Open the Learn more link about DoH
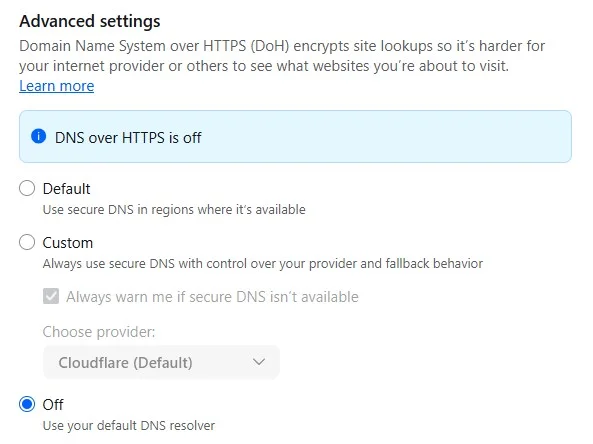This screenshot has width=593, height=444. [x=57, y=86]
